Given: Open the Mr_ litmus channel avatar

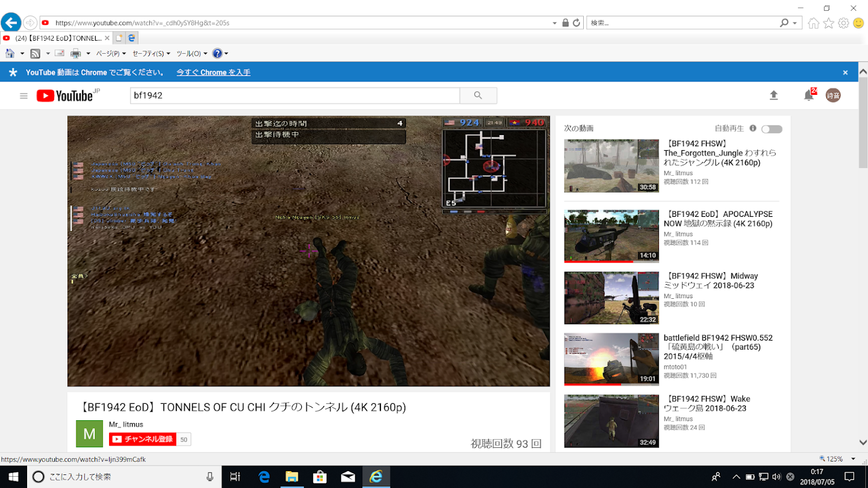Looking at the screenshot, I should pyautogui.click(x=89, y=434).
